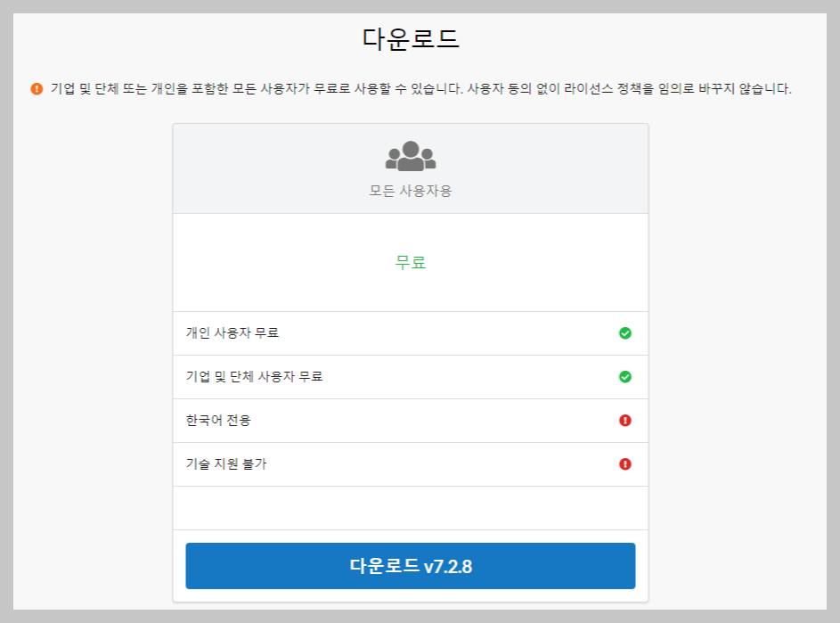
Task: Click the 다운로드 v7.2.8 button
Action: coord(410,564)
